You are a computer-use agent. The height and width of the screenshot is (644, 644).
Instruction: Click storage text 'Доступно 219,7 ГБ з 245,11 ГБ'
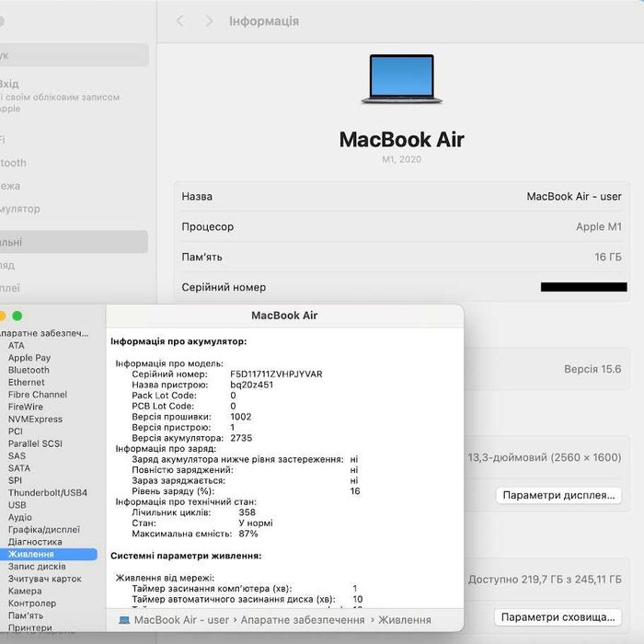pos(545,580)
